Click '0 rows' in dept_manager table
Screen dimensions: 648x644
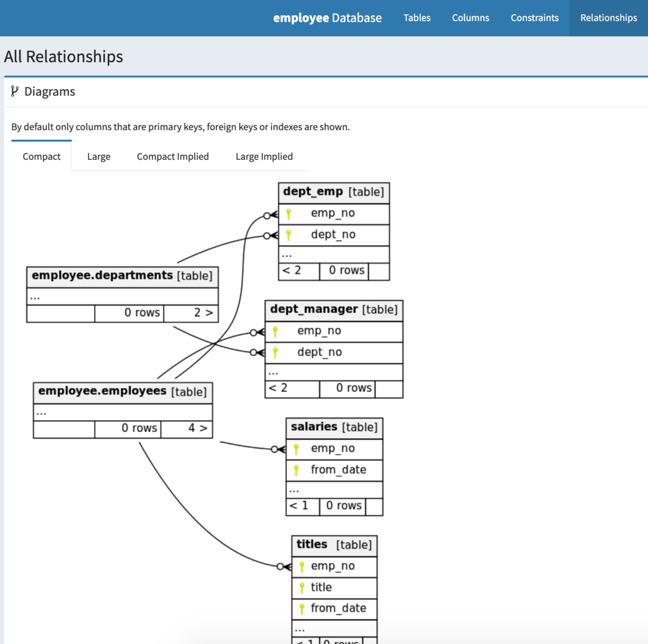click(354, 389)
